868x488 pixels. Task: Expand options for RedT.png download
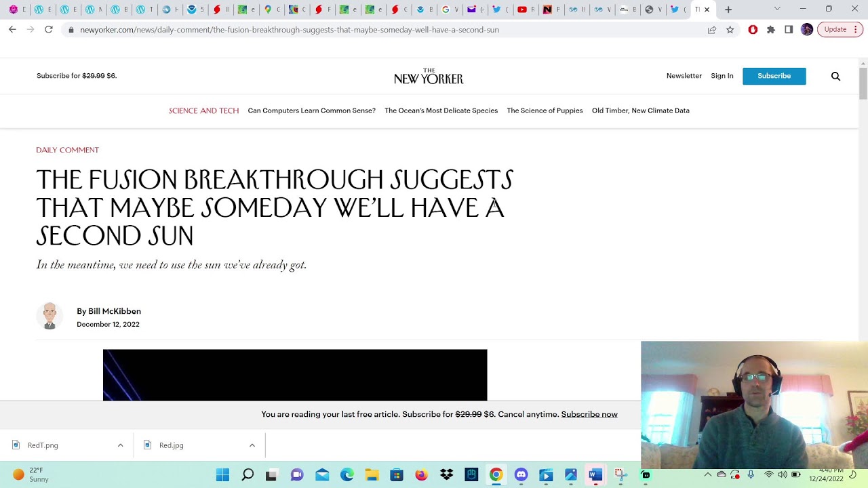pyautogui.click(x=120, y=445)
